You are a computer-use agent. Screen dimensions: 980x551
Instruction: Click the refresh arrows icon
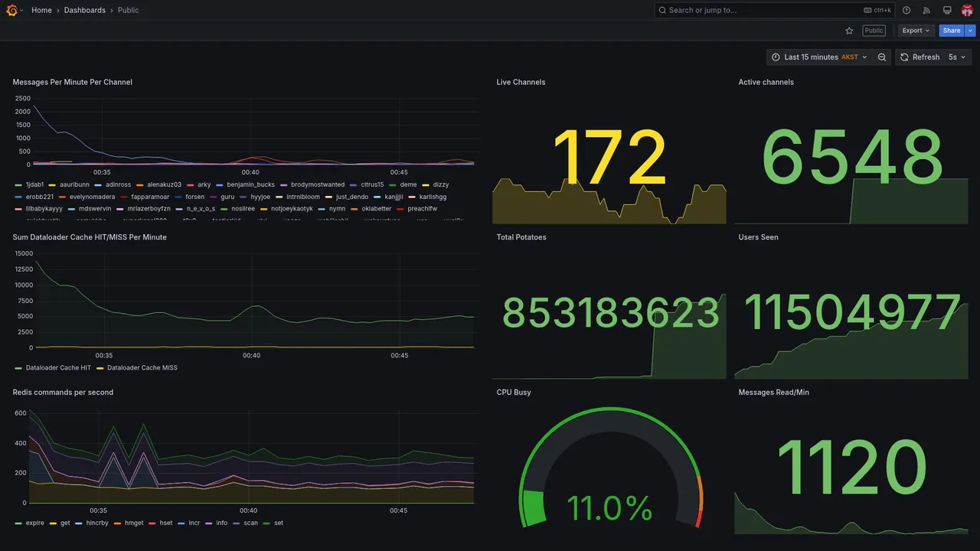904,57
